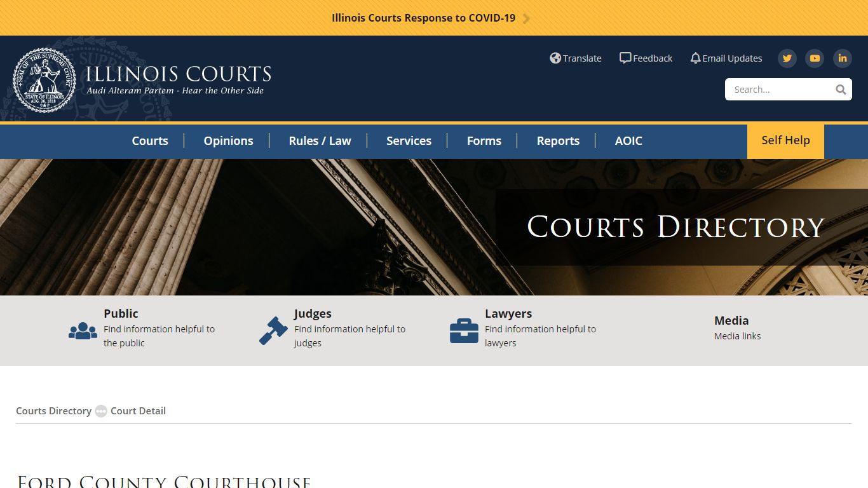868x488 pixels.
Task: Click the Email Updates link
Action: (732, 58)
